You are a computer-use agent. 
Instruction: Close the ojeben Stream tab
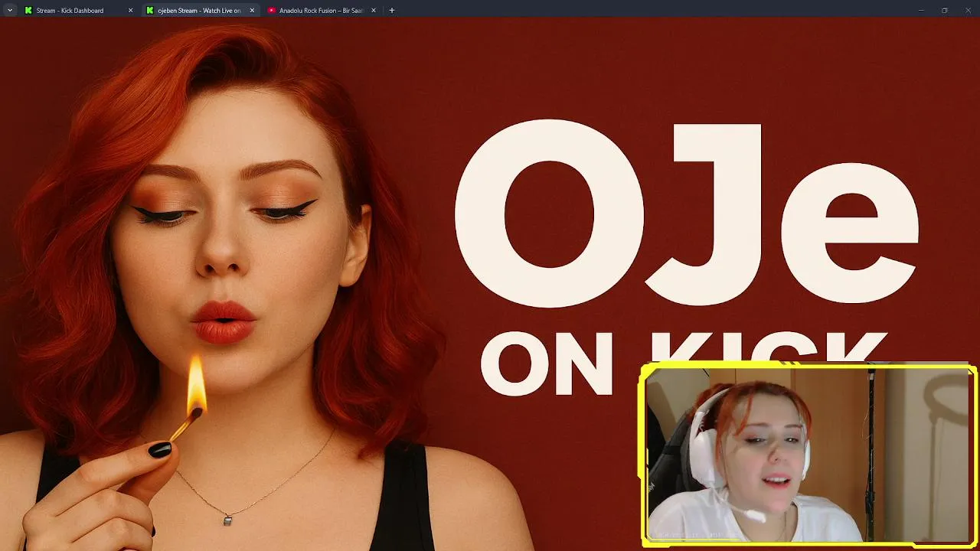252,11
